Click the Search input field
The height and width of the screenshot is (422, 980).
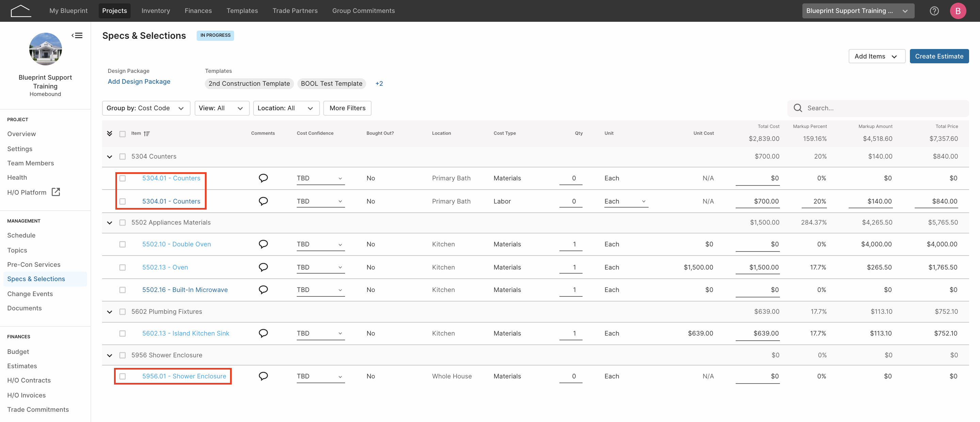(878, 108)
